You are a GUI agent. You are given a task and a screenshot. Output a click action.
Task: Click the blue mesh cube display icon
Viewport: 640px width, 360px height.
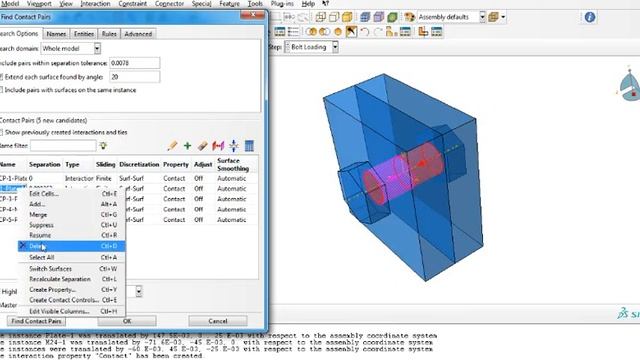(365, 17)
